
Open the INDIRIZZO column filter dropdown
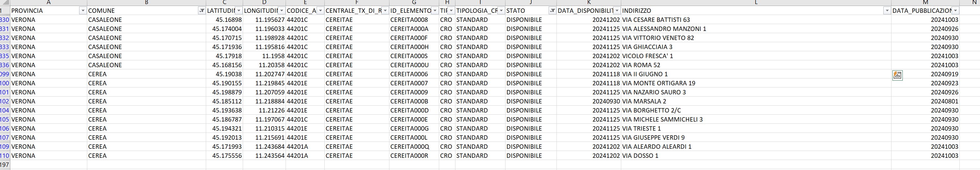coord(886,11)
